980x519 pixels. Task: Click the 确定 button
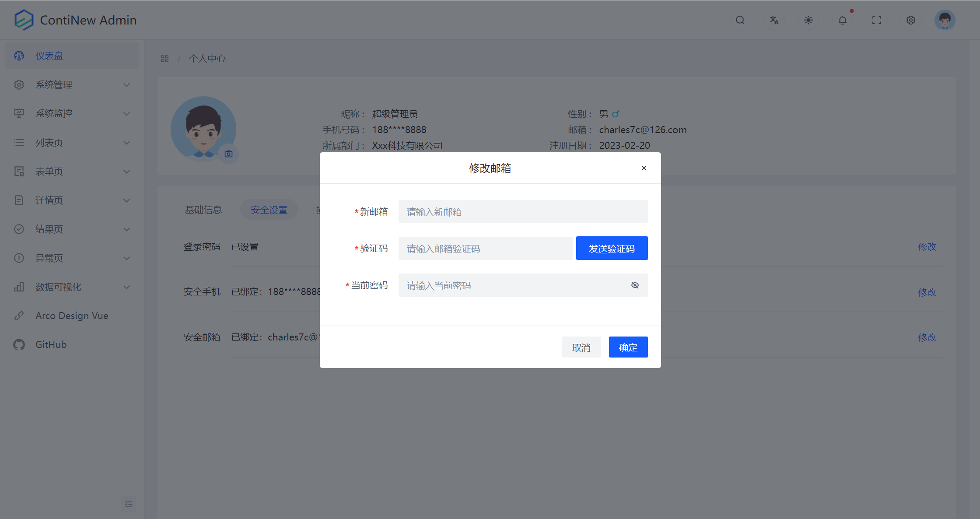628,347
